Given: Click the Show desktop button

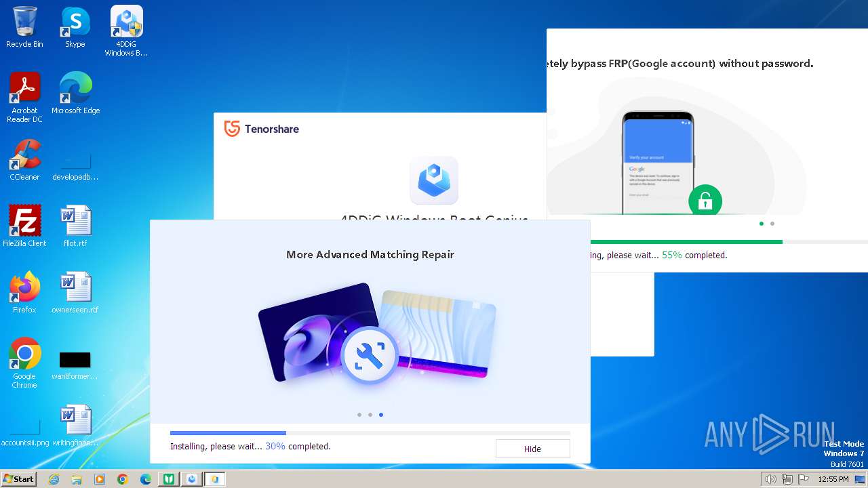Looking at the screenshot, I should click(860, 479).
